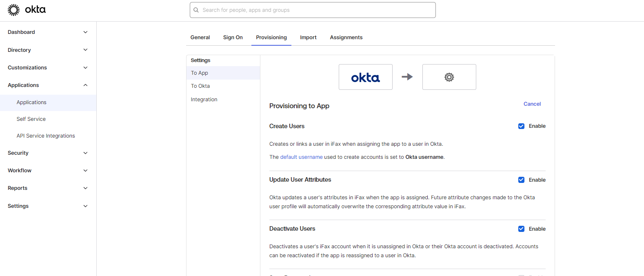
Task: Switch to the Sign On tab
Action: click(x=233, y=38)
